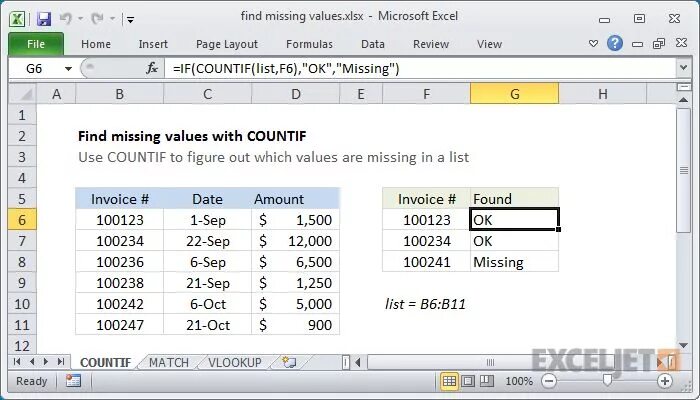Image resolution: width=700 pixels, height=400 pixels.
Task: Switch to Page Layout view button
Action: click(x=468, y=381)
